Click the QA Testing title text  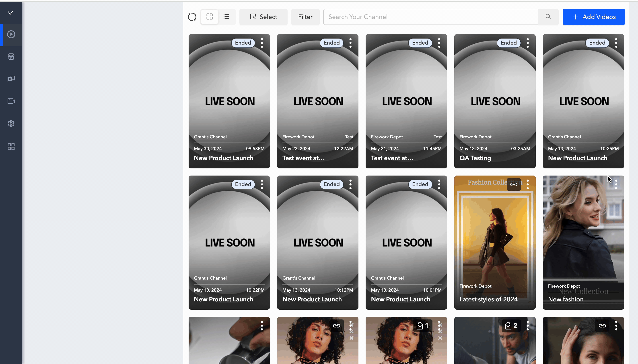point(475,158)
